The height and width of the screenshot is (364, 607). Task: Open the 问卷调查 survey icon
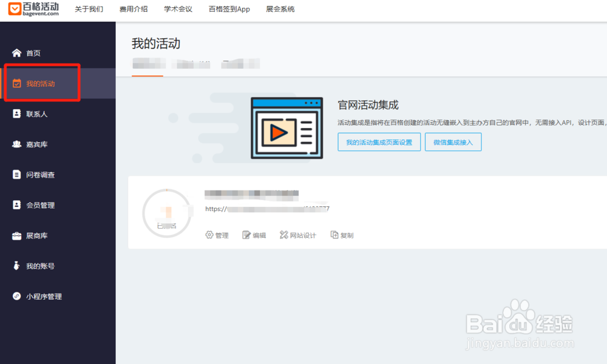(18, 174)
